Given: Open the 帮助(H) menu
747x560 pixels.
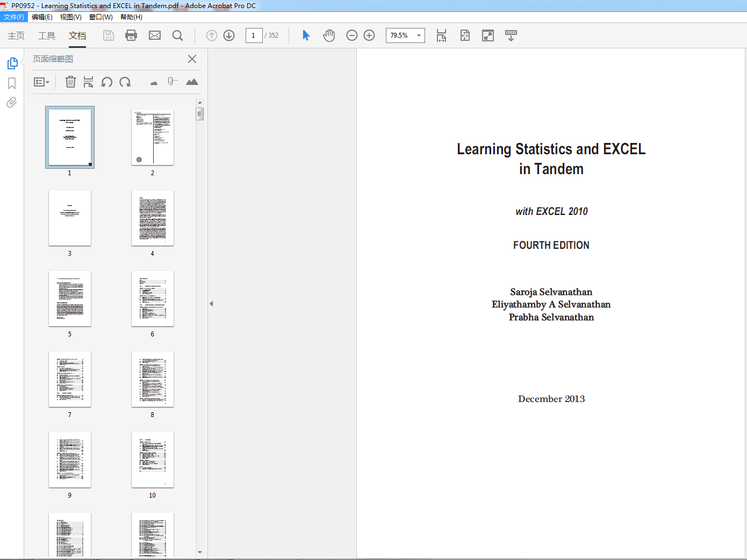Looking at the screenshot, I should [x=131, y=17].
